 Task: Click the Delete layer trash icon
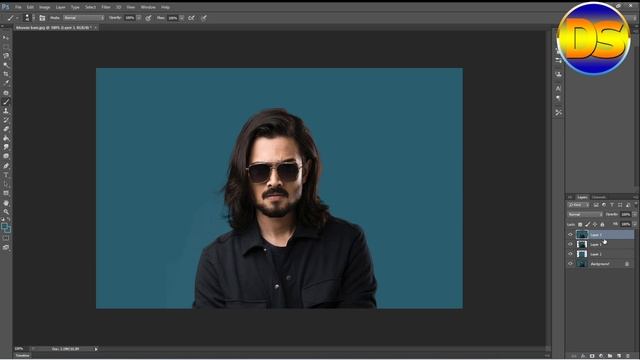point(628,356)
